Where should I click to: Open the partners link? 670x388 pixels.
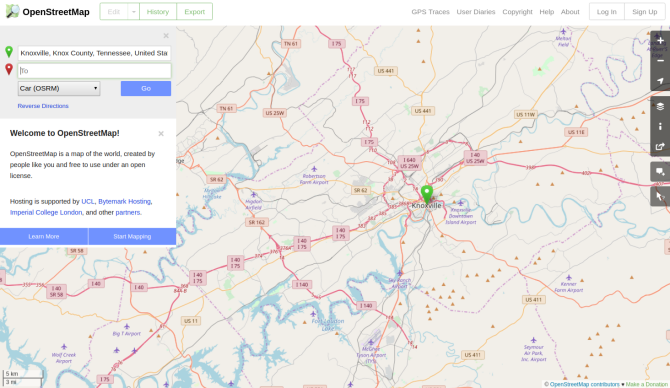[128, 212]
